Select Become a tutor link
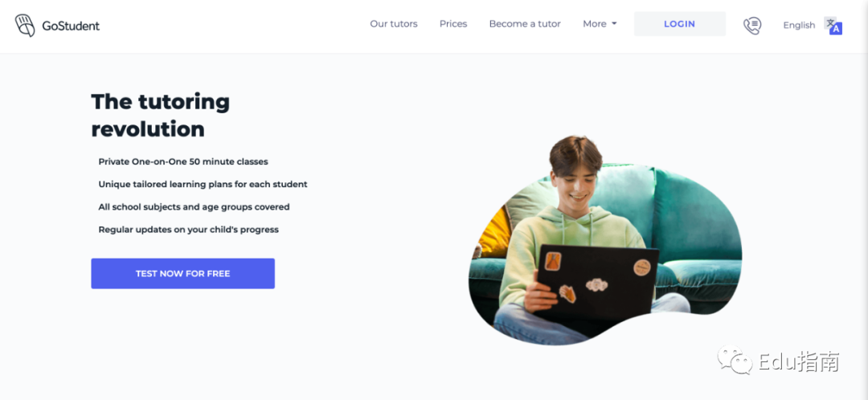Screen dimensions: 868x400 pyautogui.click(x=525, y=24)
